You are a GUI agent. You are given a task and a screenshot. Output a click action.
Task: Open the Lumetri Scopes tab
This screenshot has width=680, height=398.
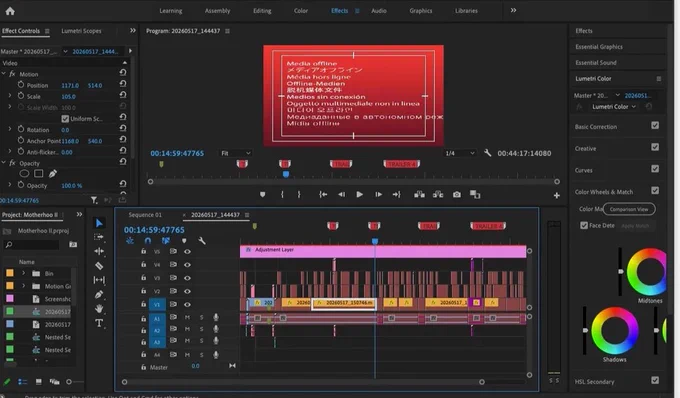tap(81, 31)
